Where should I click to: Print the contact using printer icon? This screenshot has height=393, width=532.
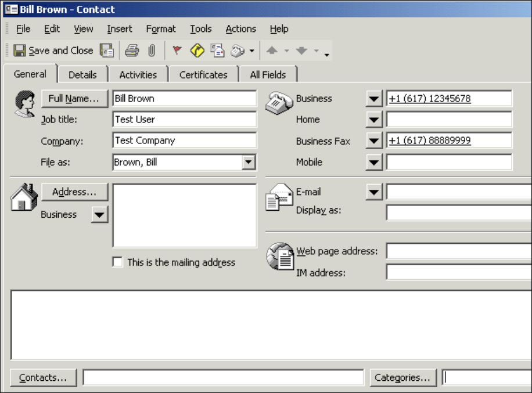click(x=132, y=51)
